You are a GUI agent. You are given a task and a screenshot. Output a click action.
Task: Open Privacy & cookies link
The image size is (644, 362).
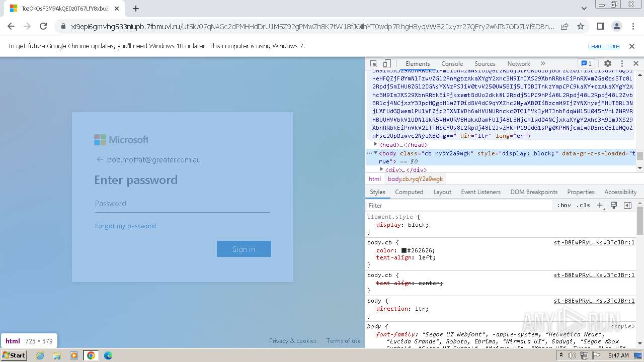(293, 340)
